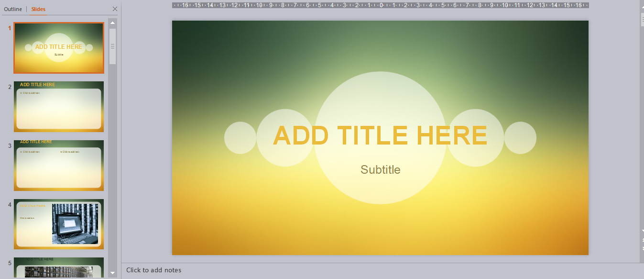
Task: Select the Slides tab
Action: click(38, 9)
